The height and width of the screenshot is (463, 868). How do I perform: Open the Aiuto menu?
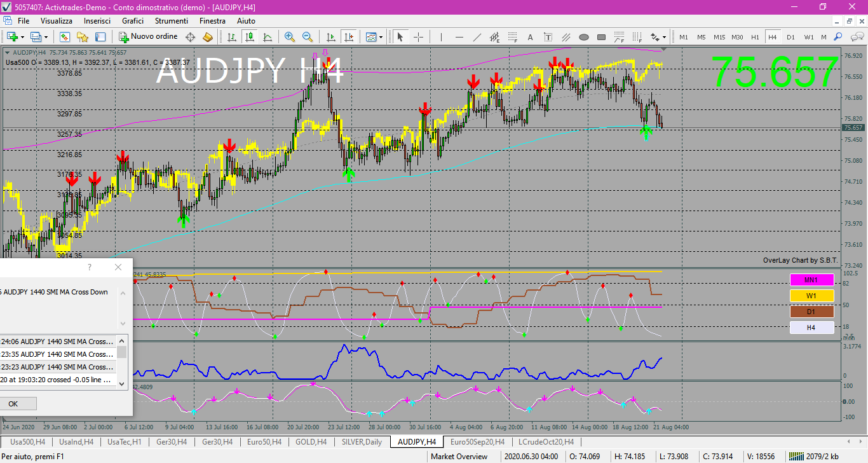coord(246,21)
